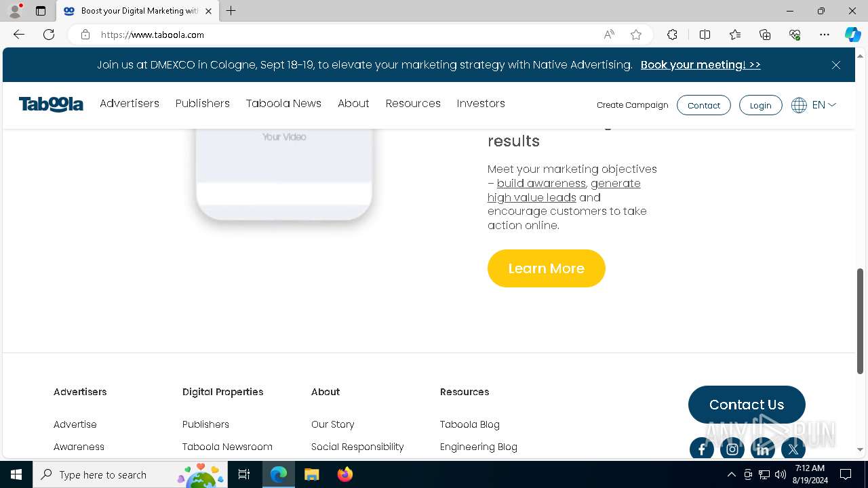
Task: Open Social Responsibility footer link
Action: pyautogui.click(x=357, y=447)
